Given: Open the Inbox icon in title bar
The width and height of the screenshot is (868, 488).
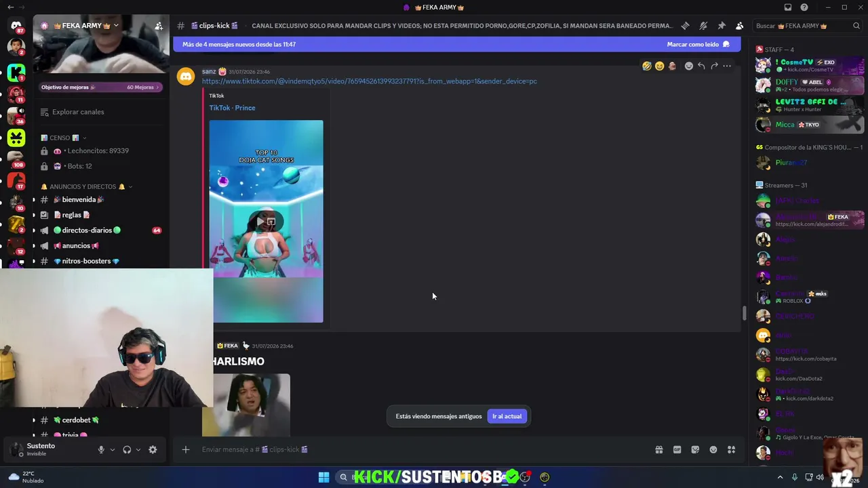Looking at the screenshot, I should [x=788, y=7].
